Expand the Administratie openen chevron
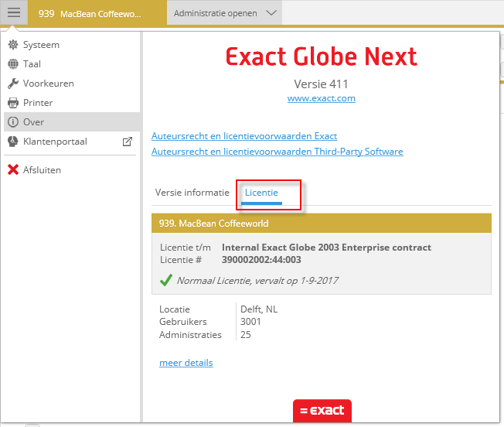Viewport: 504px width, 427px height. coord(271,13)
